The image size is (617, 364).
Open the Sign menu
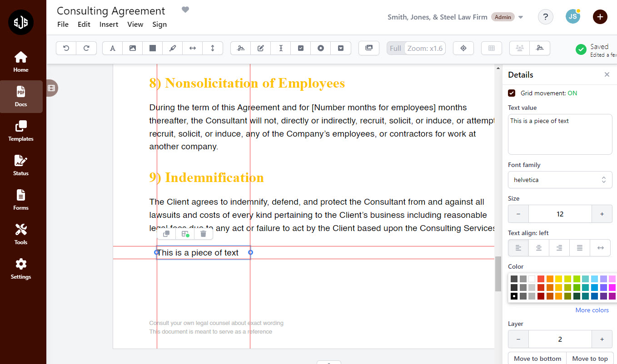[159, 25]
